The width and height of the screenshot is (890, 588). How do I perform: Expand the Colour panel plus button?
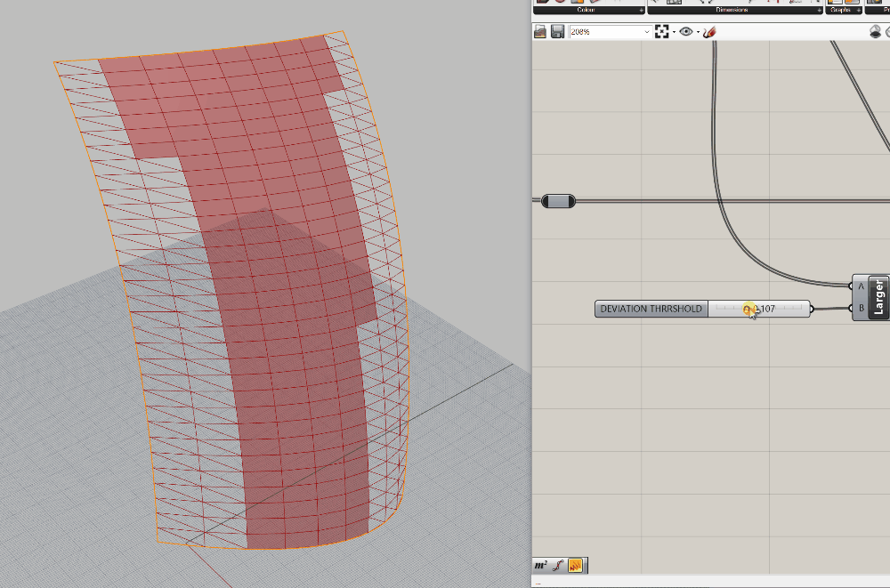642,11
